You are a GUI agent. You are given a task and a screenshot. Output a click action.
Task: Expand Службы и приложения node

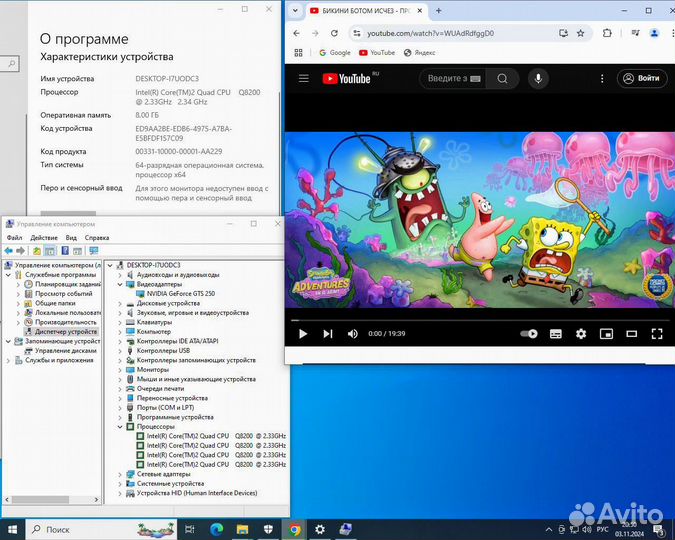point(8,360)
